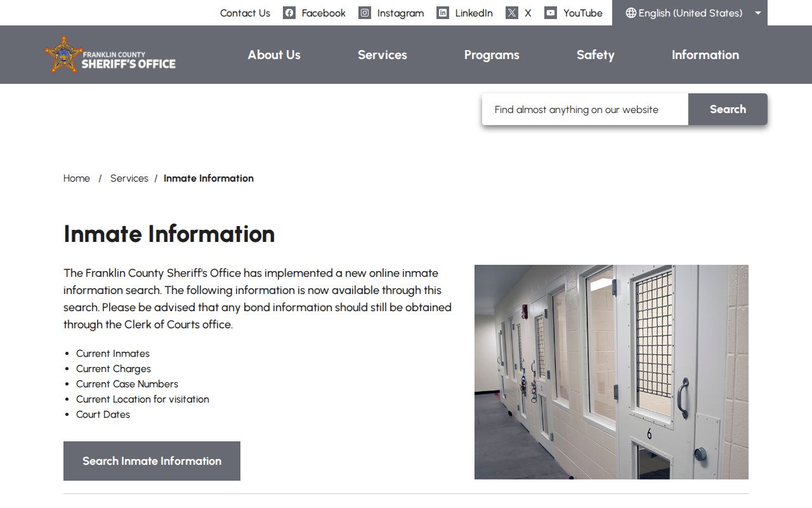Click the 'Current Case Numbers' list item
This screenshot has height=508, width=812.
[127, 384]
